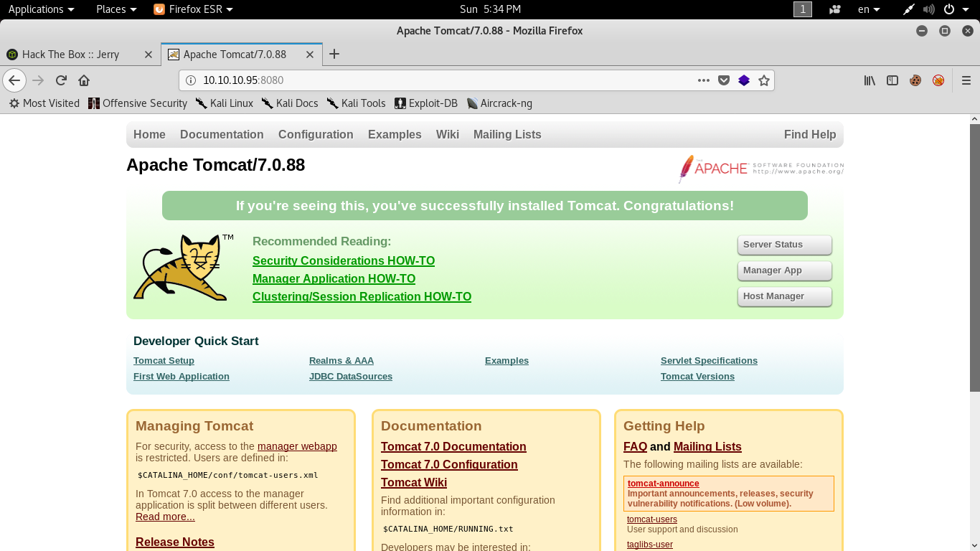
Task: Click the vertical page scrollbar
Action: [x=974, y=258]
